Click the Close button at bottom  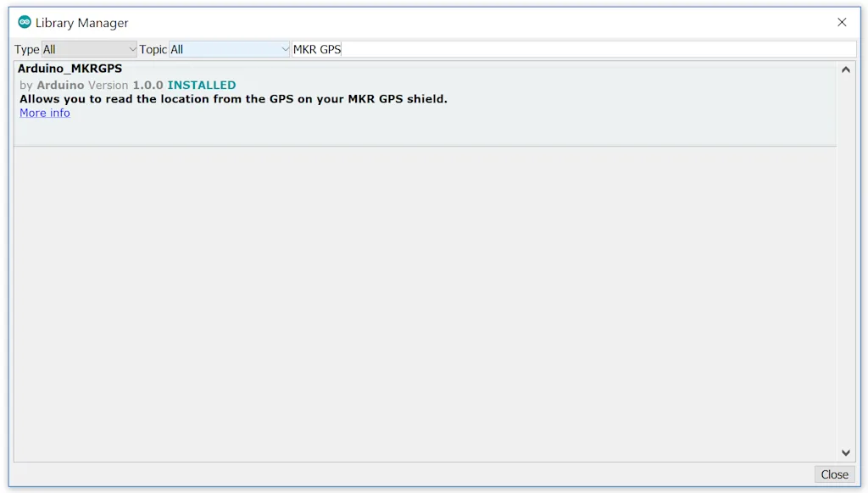pyautogui.click(x=834, y=474)
